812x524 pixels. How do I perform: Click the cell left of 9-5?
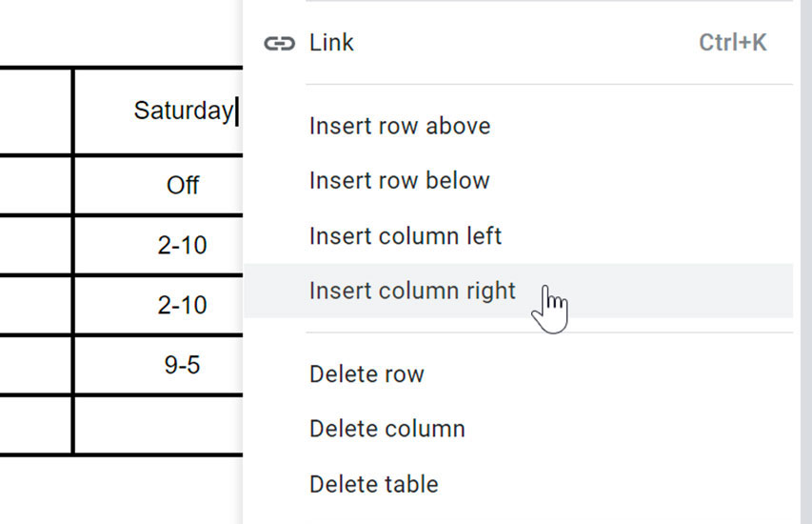pos(34,365)
